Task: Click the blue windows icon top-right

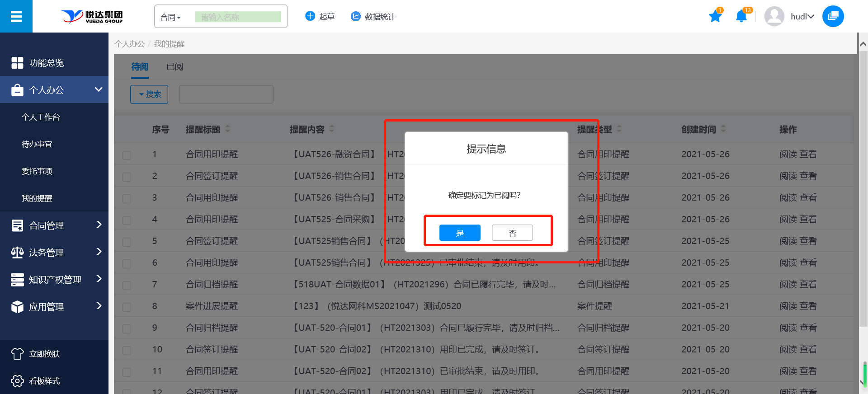Action: coord(833,17)
